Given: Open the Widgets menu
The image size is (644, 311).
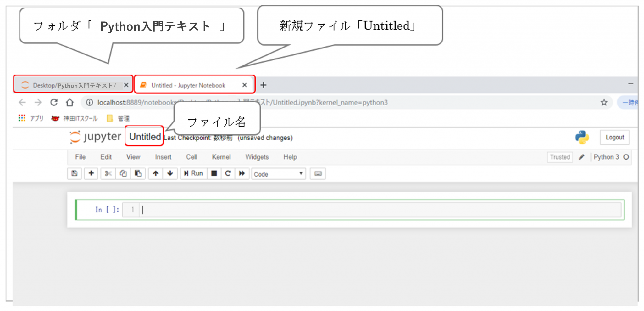Looking at the screenshot, I should coord(257,157).
